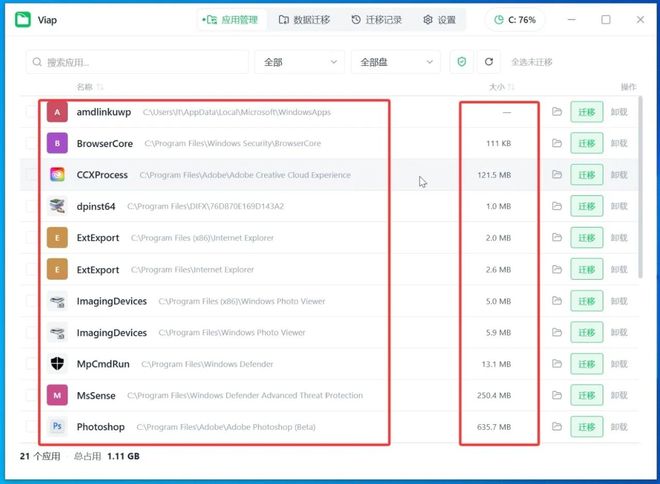Select the Photoshop app name
Image resolution: width=660 pixels, height=484 pixels.
[101, 427]
